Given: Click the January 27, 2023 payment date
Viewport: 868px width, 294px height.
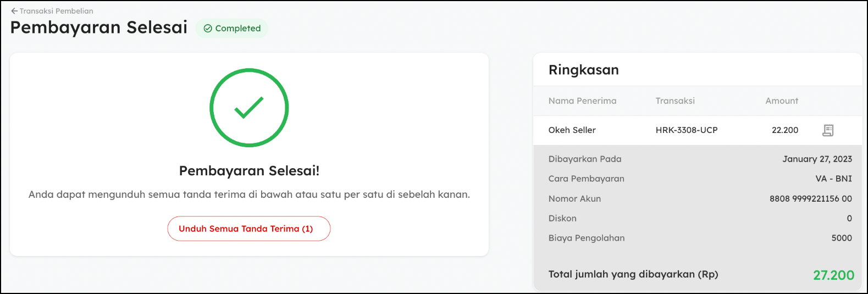Looking at the screenshot, I should click(817, 159).
